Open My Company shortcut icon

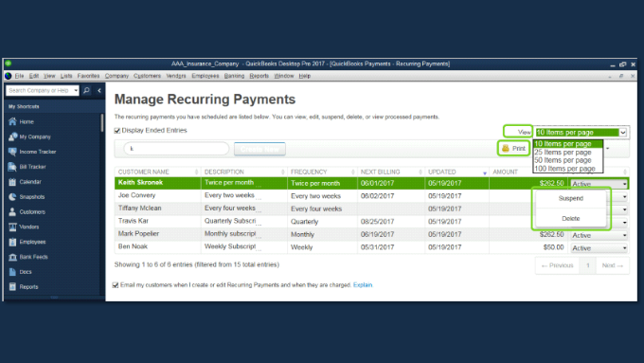(x=12, y=136)
